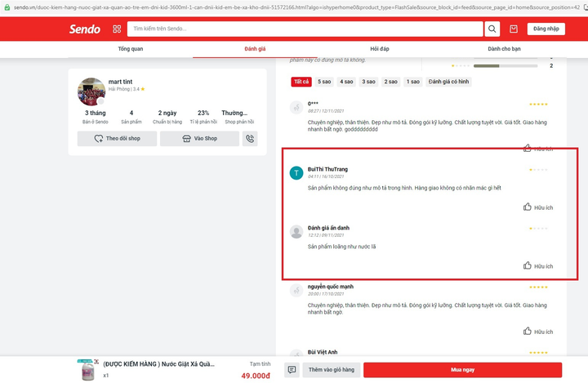Click mart tint shop avatar
Viewport: 588px width, 383px height.
tap(91, 92)
